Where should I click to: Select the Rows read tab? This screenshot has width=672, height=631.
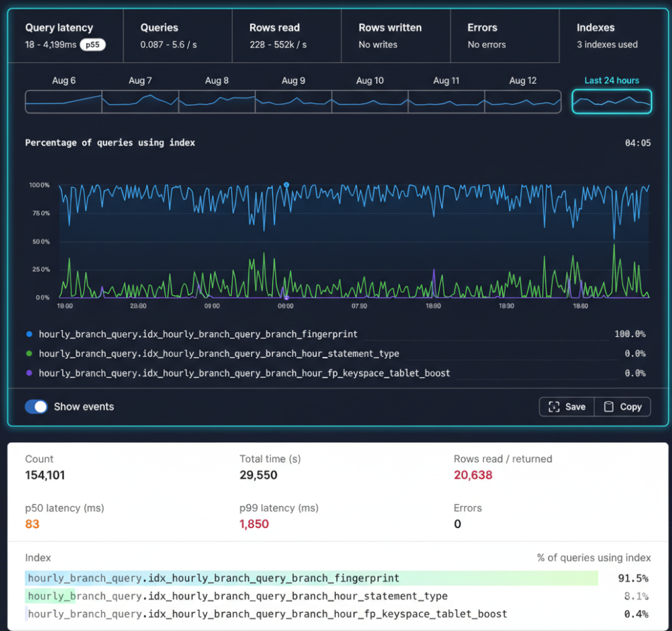click(286, 36)
